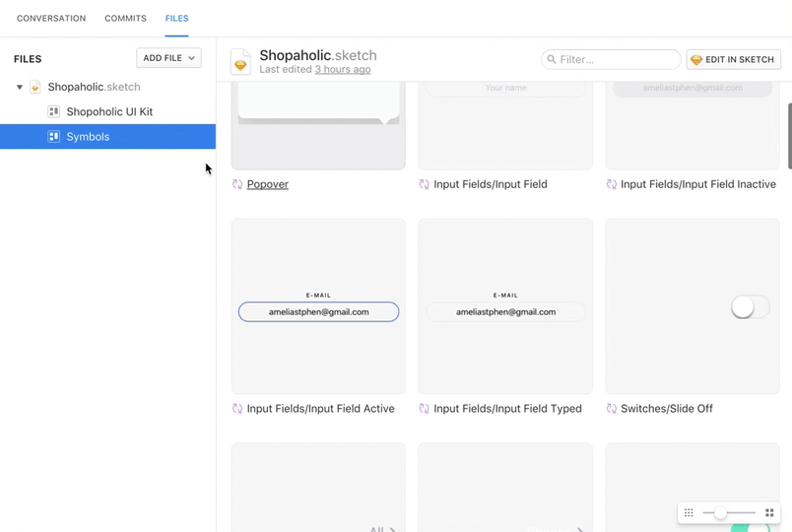The width and height of the screenshot is (792, 532).
Task: Click symbol icon beside Input Field Inactive
Action: [x=612, y=184]
